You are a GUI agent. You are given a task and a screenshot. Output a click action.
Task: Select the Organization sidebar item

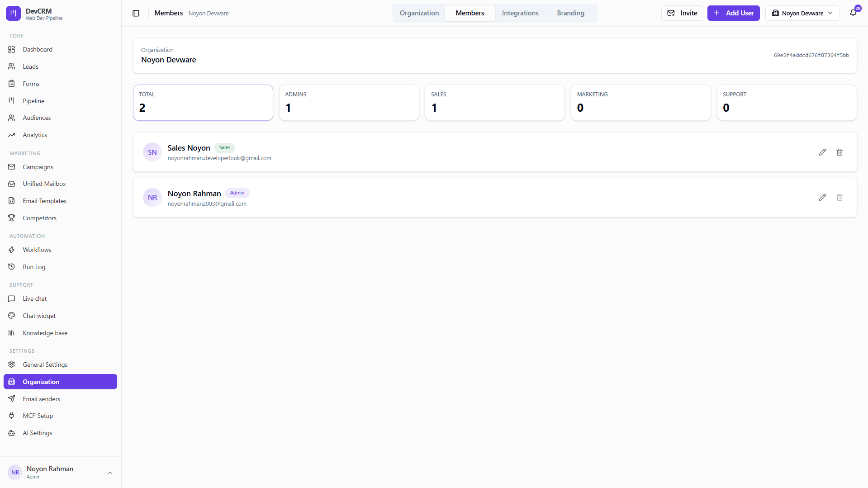[60, 382]
